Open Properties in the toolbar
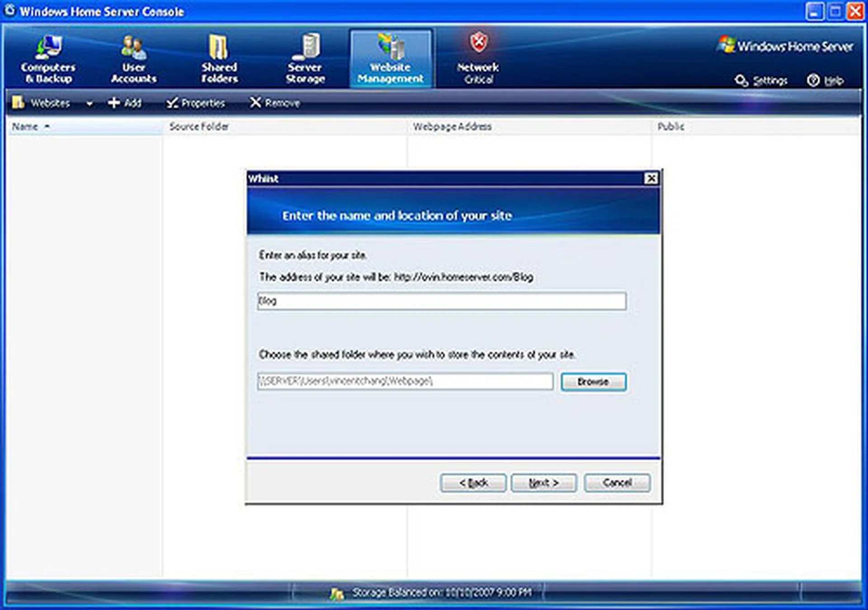This screenshot has height=610, width=868. pyautogui.click(x=195, y=103)
